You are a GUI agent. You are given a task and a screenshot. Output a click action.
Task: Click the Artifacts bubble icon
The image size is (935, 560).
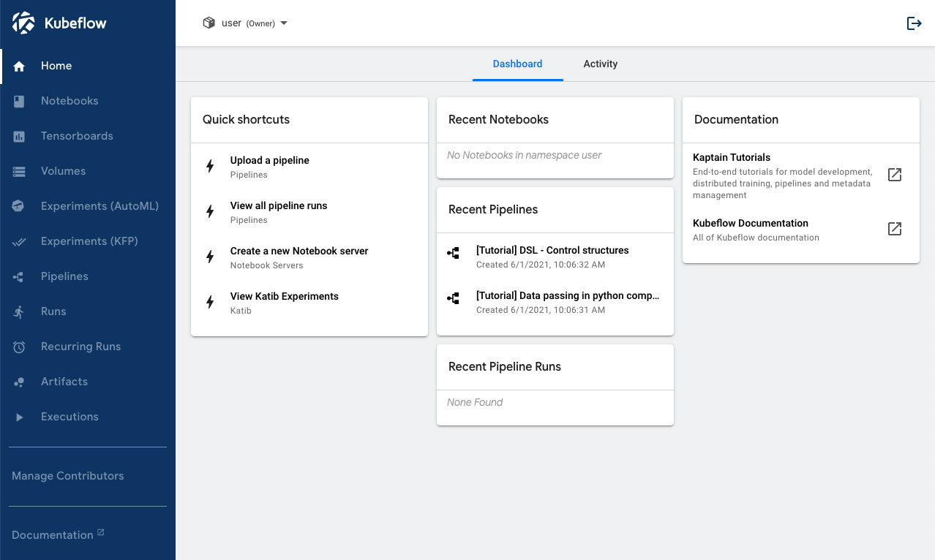tap(19, 382)
